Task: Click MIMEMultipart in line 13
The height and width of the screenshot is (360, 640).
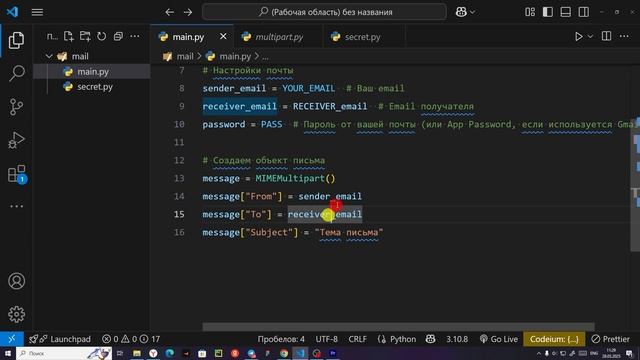Action: [x=290, y=178]
